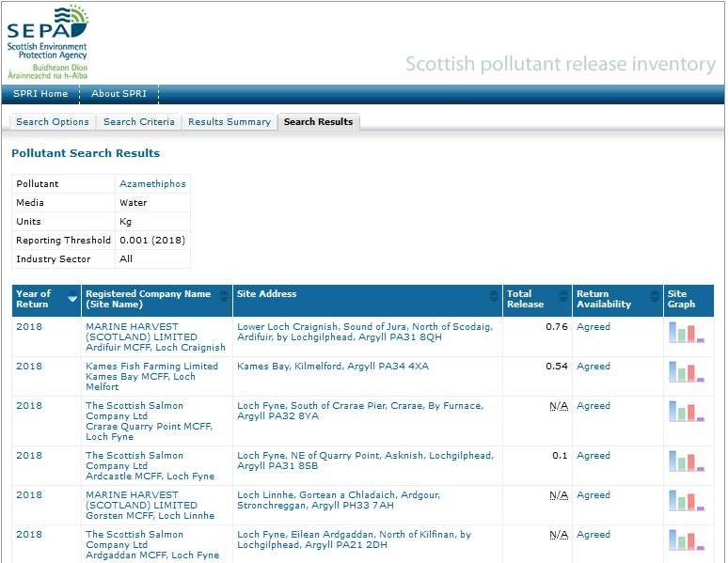The image size is (728, 563).
Task: Open Kames Fish Farming Limited link
Action: pyautogui.click(x=151, y=367)
